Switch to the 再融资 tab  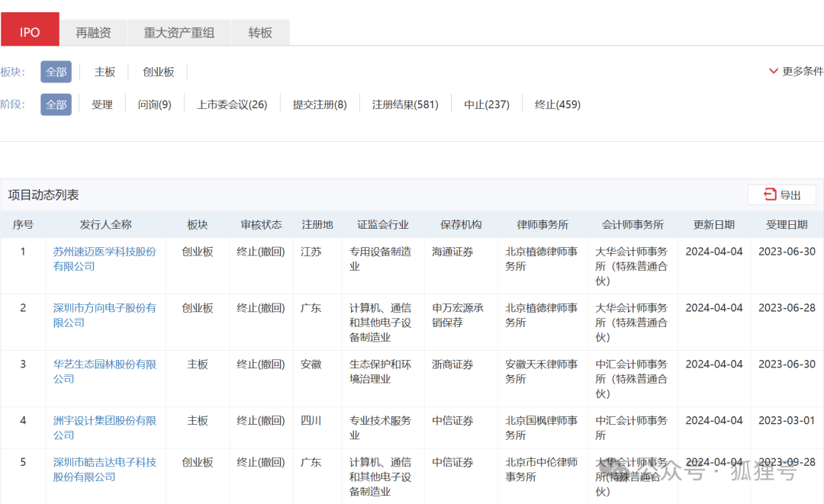(93, 32)
